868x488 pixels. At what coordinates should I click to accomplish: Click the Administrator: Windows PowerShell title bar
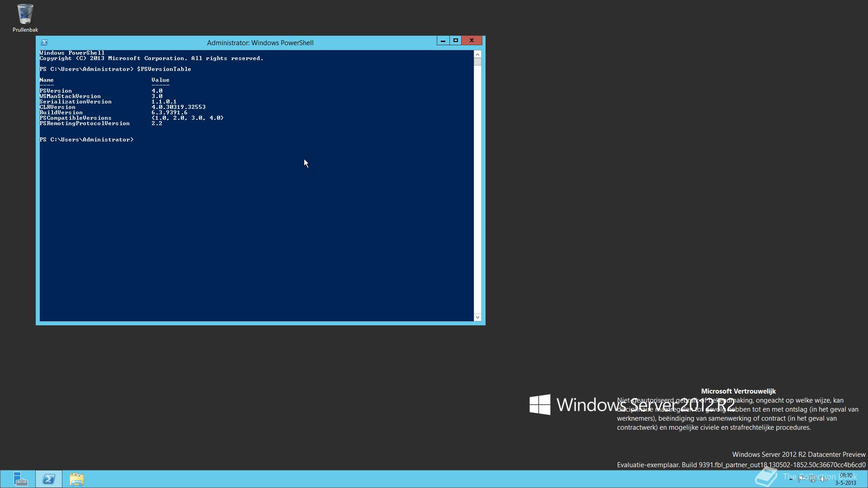click(260, 43)
